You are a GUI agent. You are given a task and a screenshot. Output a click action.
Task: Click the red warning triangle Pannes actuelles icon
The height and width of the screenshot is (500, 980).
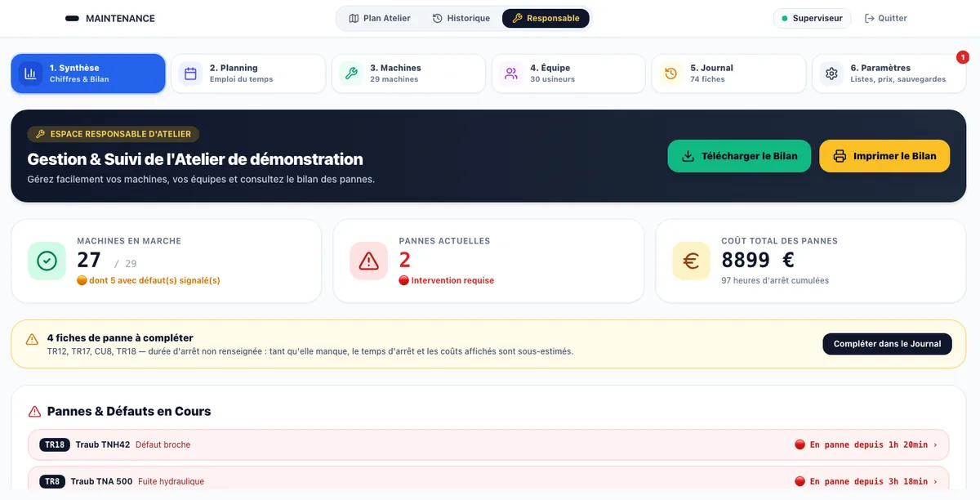pyautogui.click(x=369, y=261)
